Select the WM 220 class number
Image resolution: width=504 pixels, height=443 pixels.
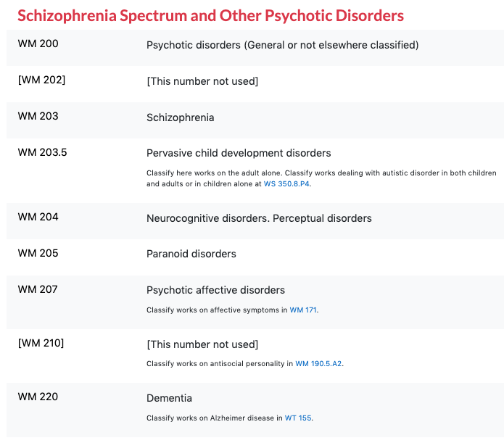point(38,397)
